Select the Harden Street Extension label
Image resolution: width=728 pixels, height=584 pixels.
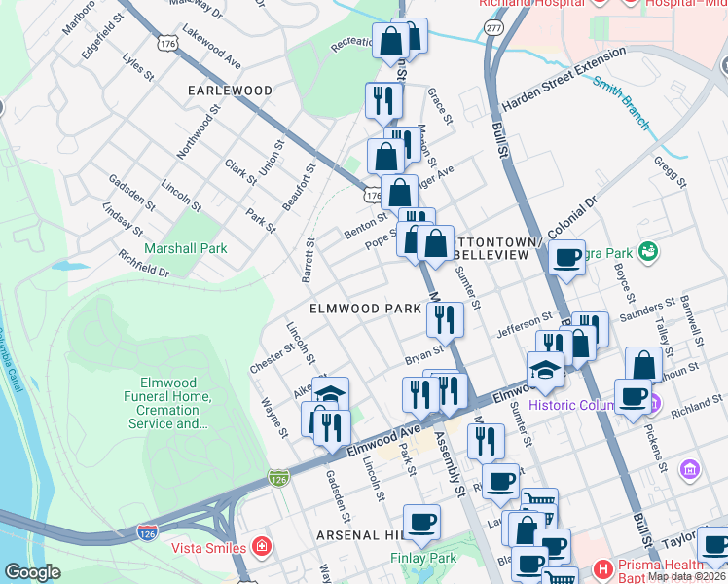[x=564, y=79]
